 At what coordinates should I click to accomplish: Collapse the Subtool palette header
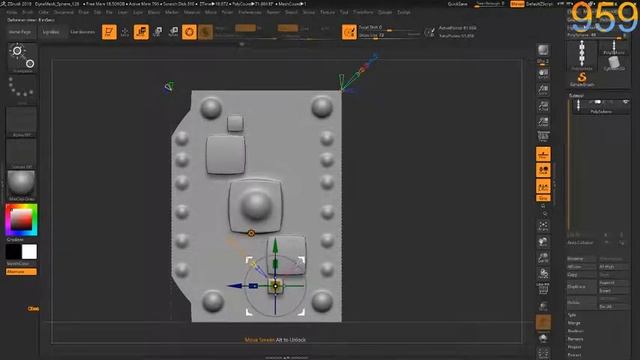point(576,96)
